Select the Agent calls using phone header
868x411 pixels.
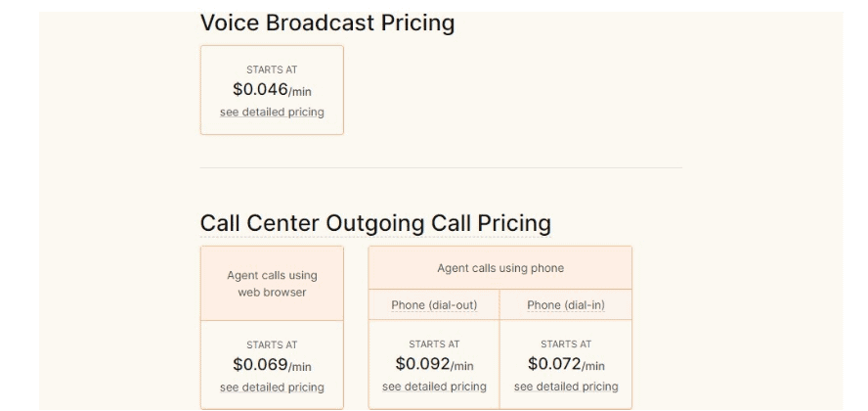pyautogui.click(x=500, y=268)
